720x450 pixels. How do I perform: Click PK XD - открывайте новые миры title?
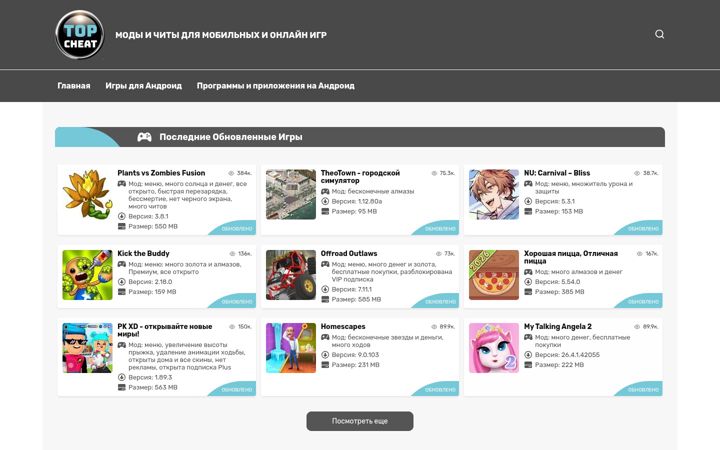[164, 330]
